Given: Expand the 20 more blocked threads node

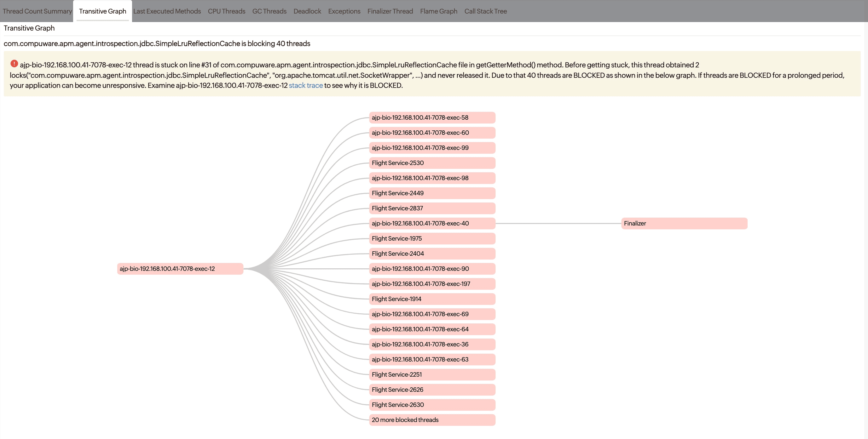Looking at the screenshot, I should tap(431, 419).
